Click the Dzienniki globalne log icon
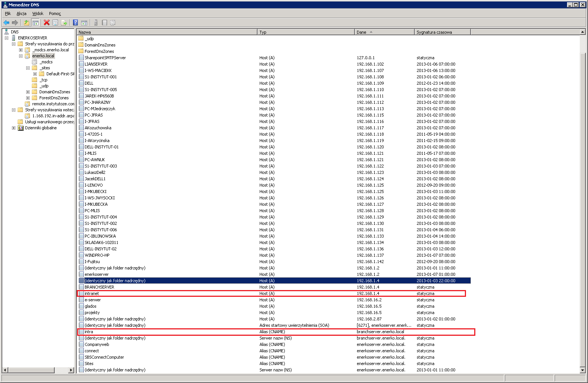Viewport: 588px width, 383px height. (21, 128)
